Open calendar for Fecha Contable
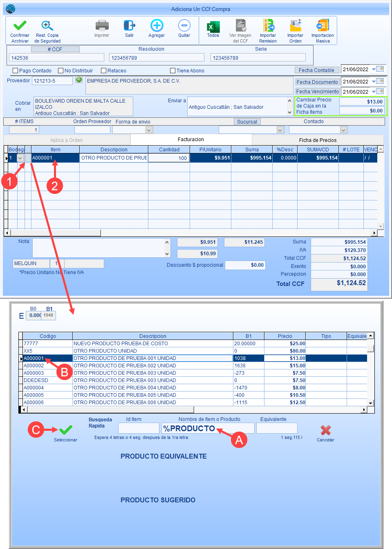This screenshot has width=392, height=549. 380,69
